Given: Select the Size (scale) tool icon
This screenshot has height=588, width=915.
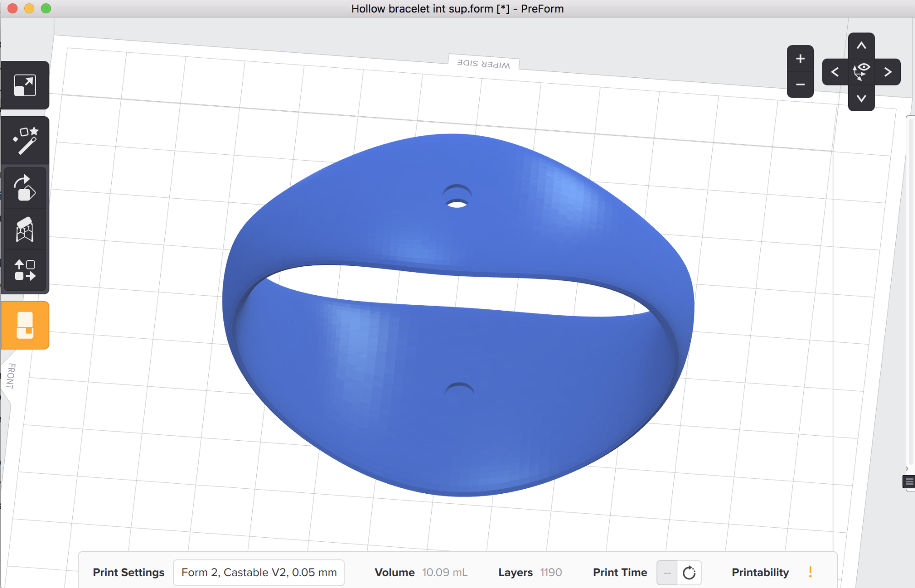Looking at the screenshot, I should pyautogui.click(x=25, y=86).
